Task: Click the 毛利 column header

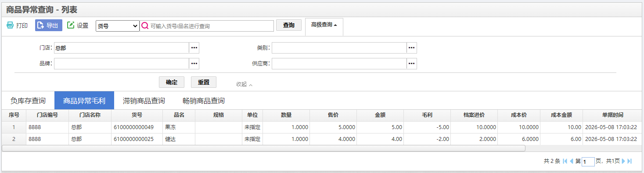Action: coord(427,115)
